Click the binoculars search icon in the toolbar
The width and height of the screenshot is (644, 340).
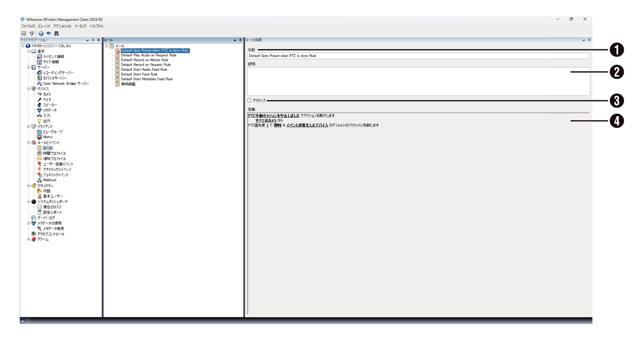(x=57, y=34)
